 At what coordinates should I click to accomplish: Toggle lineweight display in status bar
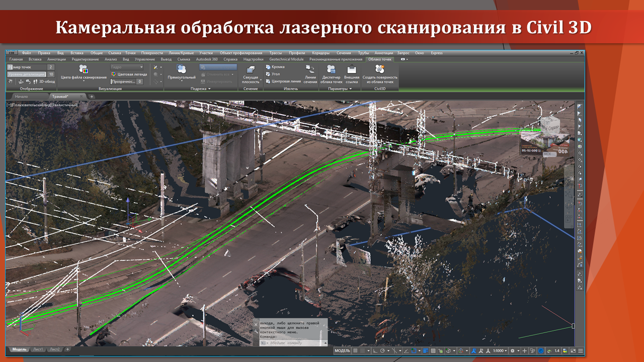pos(426,350)
